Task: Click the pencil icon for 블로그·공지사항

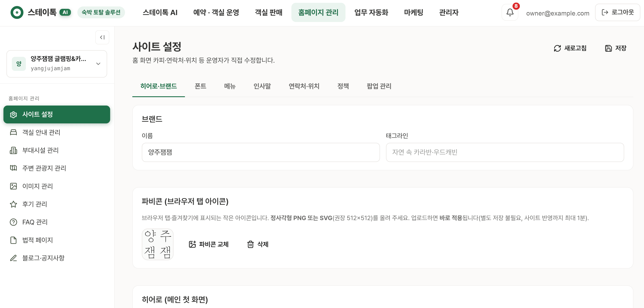Action: 13,258
